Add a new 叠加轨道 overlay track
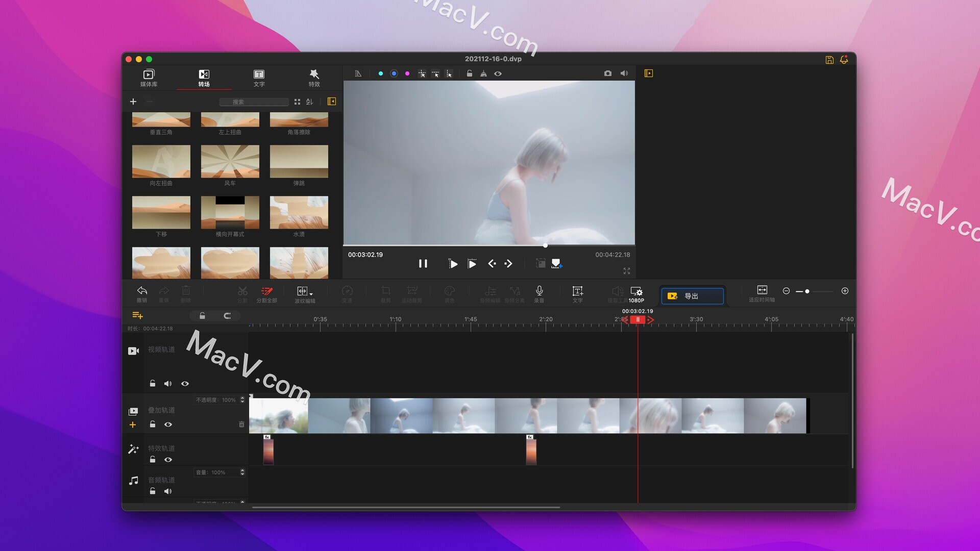The width and height of the screenshot is (980, 551). point(133,425)
